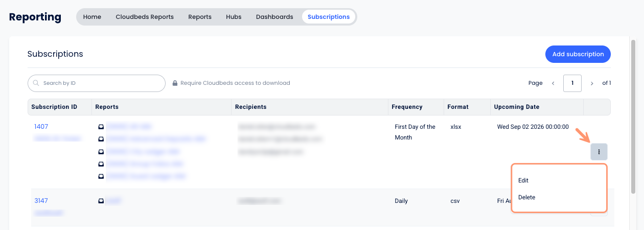Screen dimensions: 644x230
Task: Click the magnifier icon in the search box
Action: tap(36, 83)
